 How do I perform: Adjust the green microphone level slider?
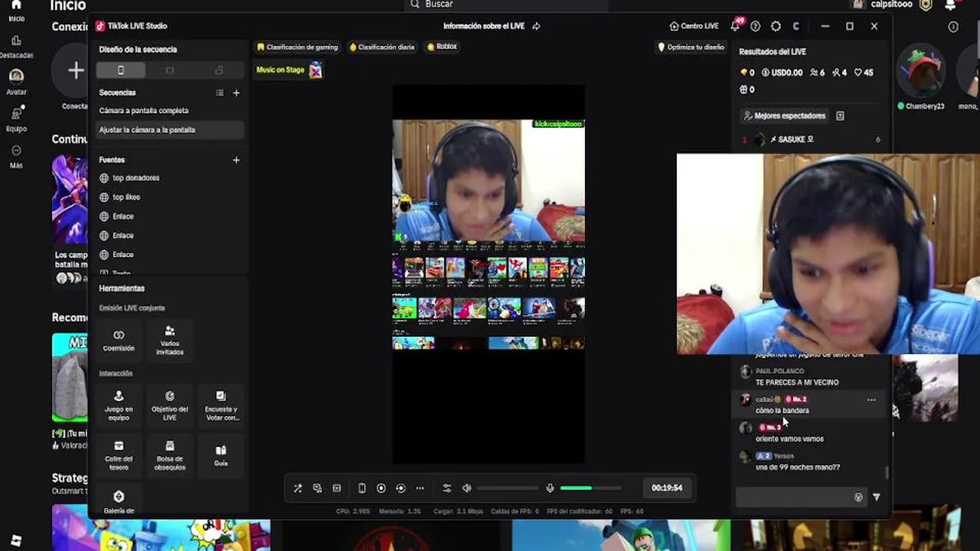[590, 488]
